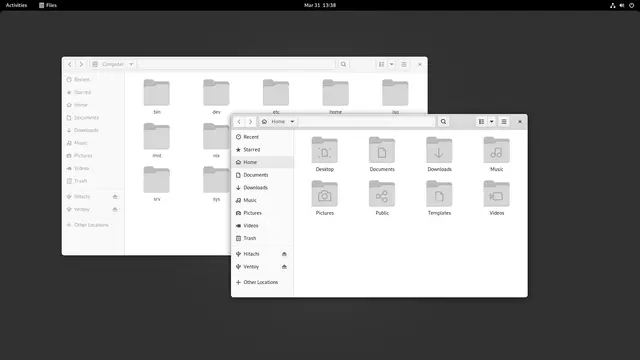
Task: Open Trash in Home window sidebar
Action: tap(262, 238)
